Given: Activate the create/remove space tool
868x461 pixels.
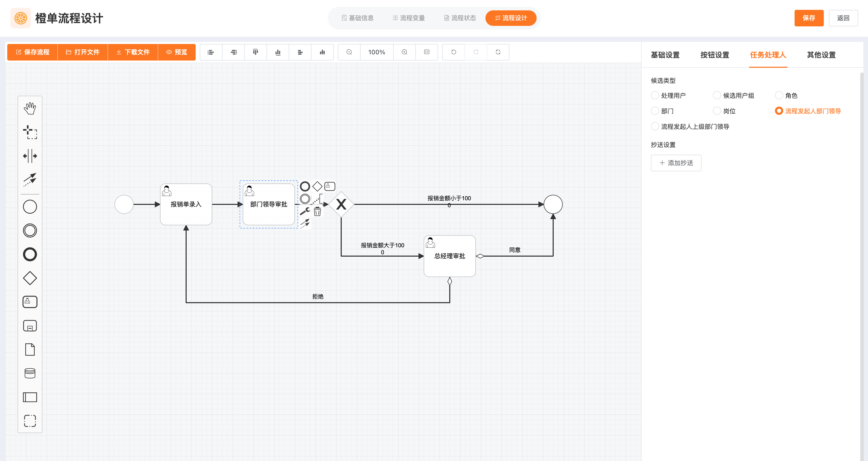Looking at the screenshot, I should tap(30, 156).
